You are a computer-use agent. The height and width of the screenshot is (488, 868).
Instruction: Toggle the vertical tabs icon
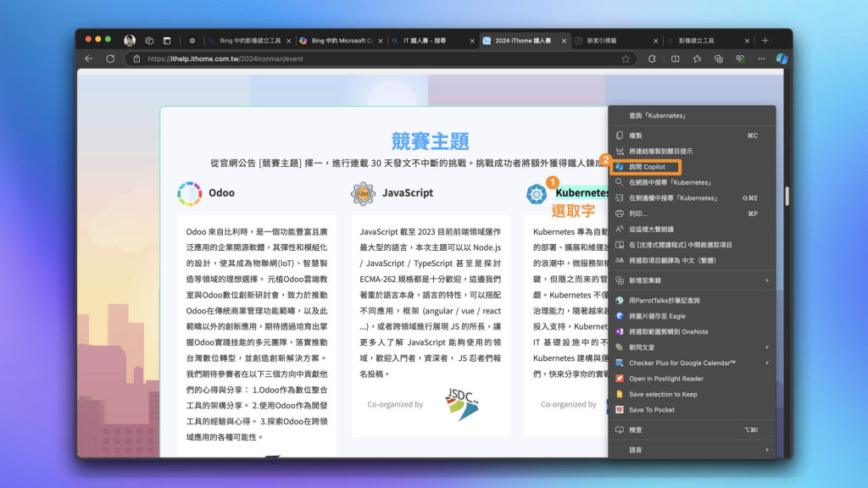pos(167,41)
